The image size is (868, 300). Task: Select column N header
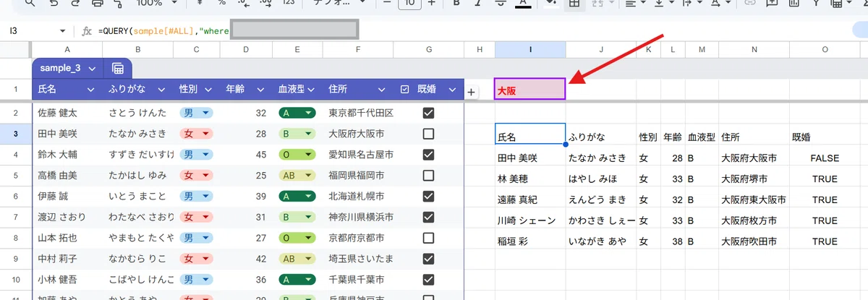(754, 49)
